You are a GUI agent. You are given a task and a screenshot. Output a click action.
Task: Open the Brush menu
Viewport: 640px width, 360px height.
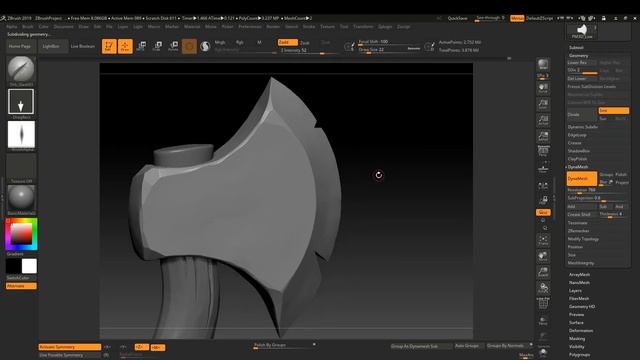[28, 27]
